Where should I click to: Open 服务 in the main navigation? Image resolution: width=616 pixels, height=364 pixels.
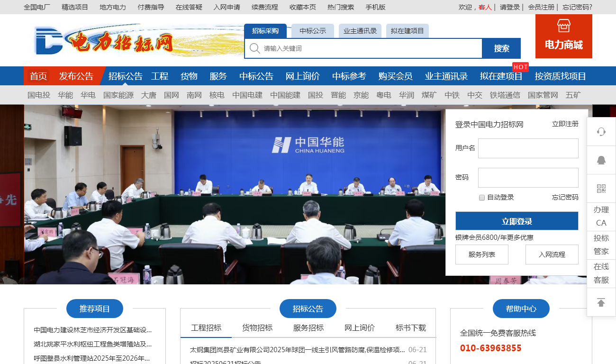[218, 76]
